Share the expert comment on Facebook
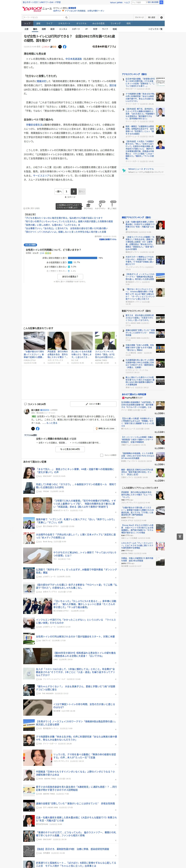Screen dimensions: 186x868 [38, 429]
